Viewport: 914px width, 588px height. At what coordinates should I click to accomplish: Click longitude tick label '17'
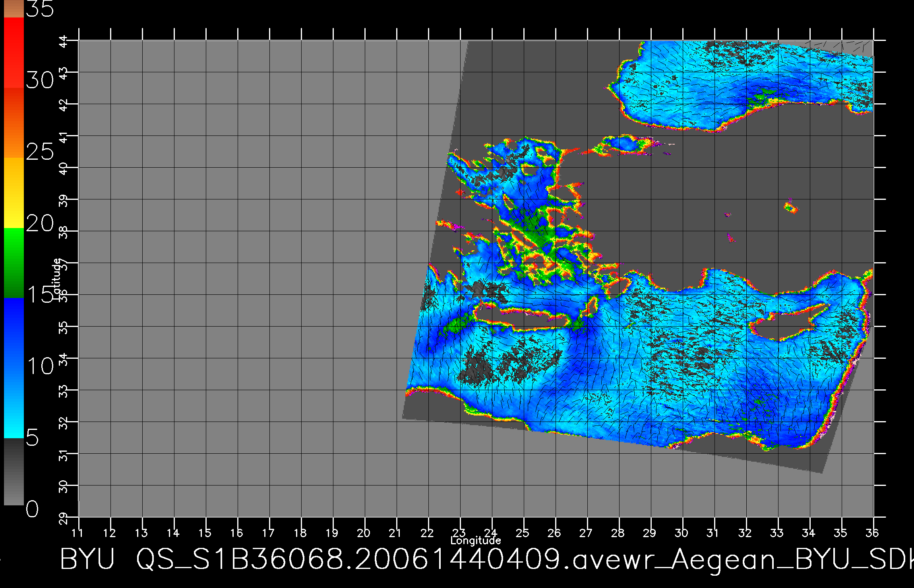coord(269,533)
